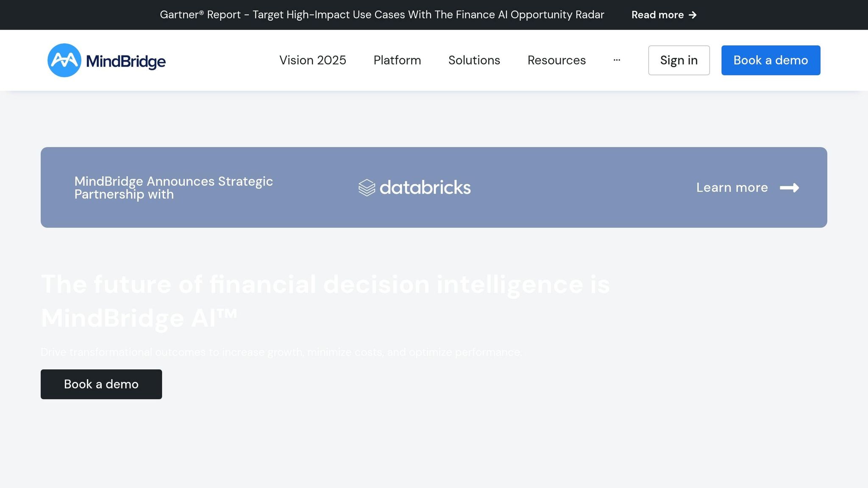Click the blue Book a demo button
This screenshot has width=868, height=488.
click(771, 60)
